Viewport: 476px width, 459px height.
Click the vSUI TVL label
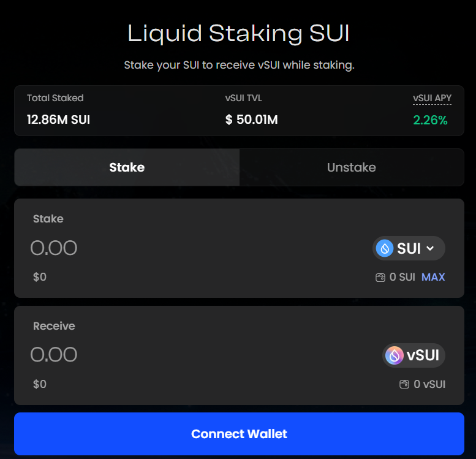(243, 98)
